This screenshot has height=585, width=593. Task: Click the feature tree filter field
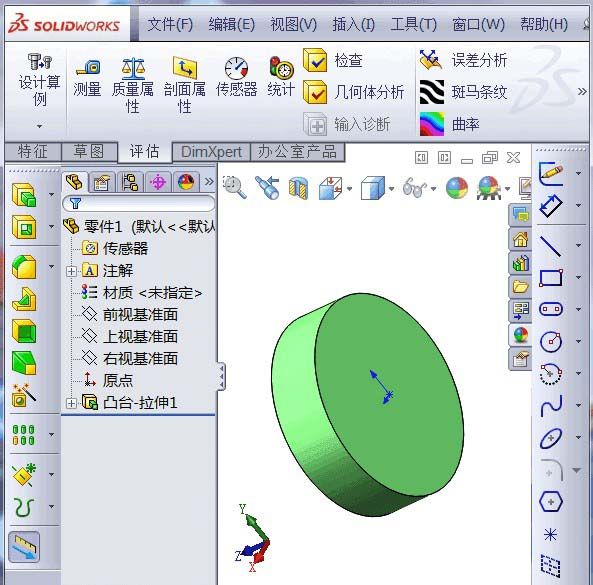pos(139,204)
